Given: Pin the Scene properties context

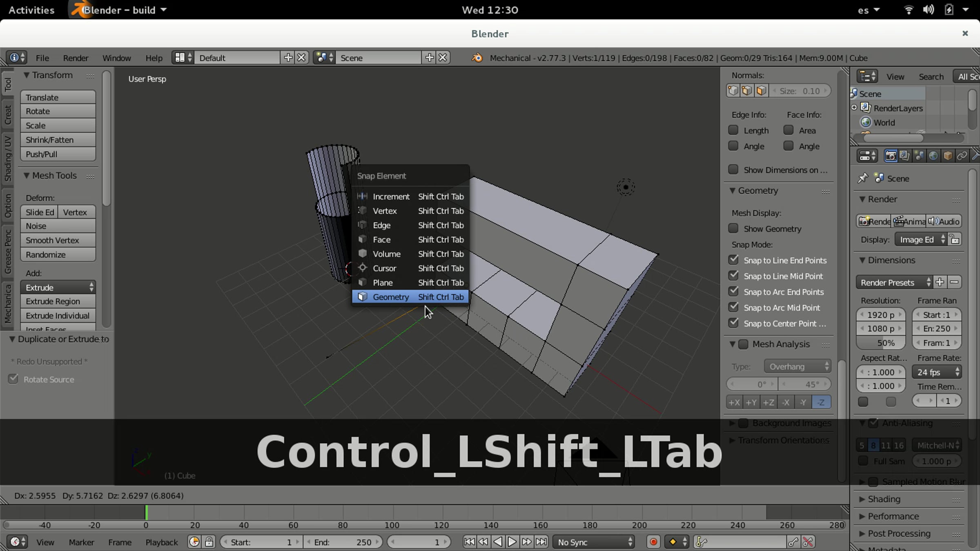Looking at the screenshot, I should [x=862, y=178].
